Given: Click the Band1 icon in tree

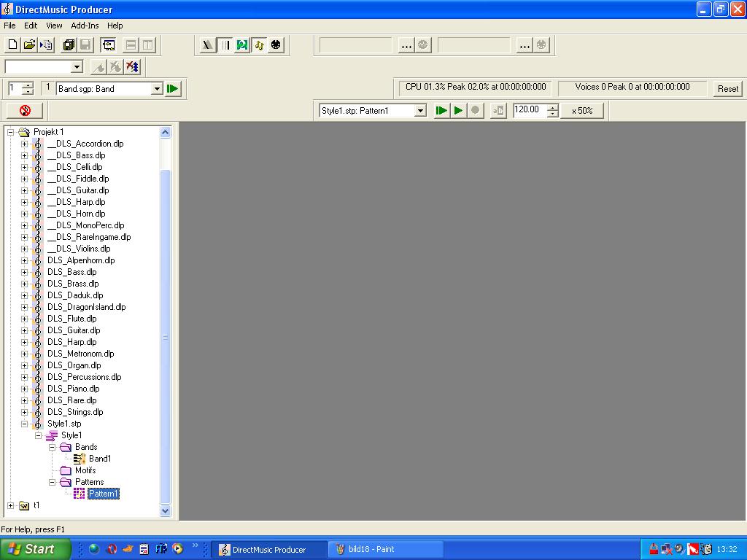Looking at the screenshot, I should coord(80,459).
